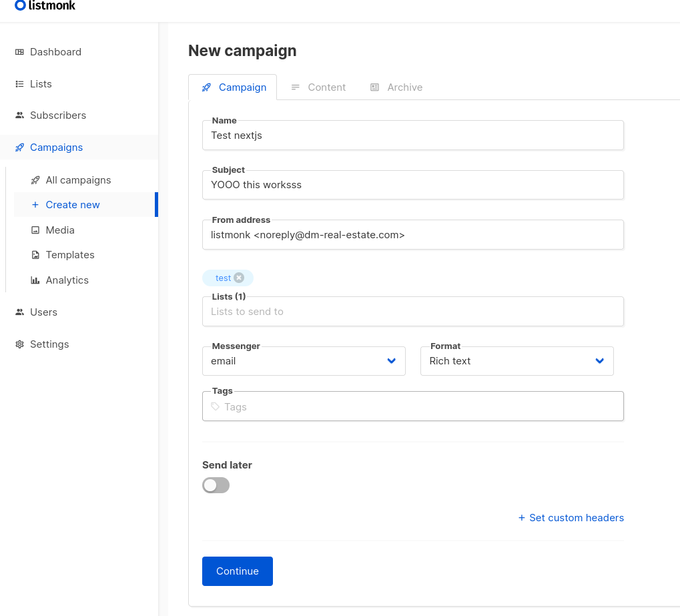Open Settings from the sidebar
Viewport: 680px width, 616px height.
pyautogui.click(x=49, y=344)
